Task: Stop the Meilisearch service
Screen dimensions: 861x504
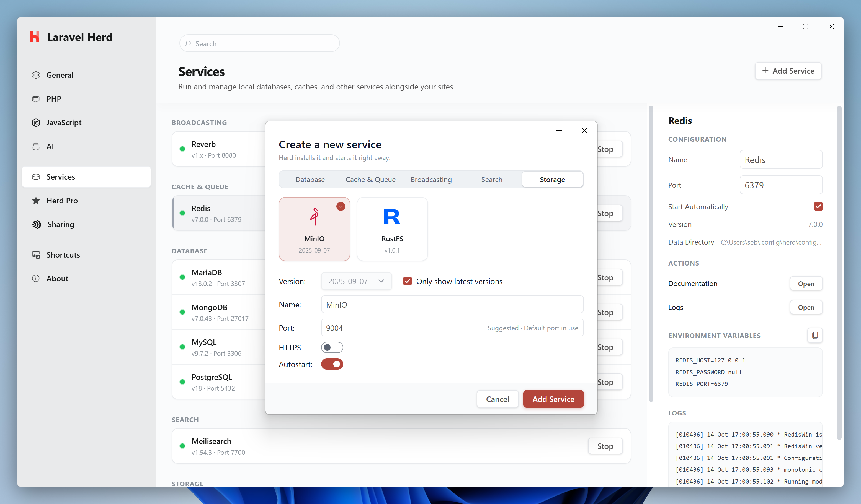Action: [x=605, y=446]
